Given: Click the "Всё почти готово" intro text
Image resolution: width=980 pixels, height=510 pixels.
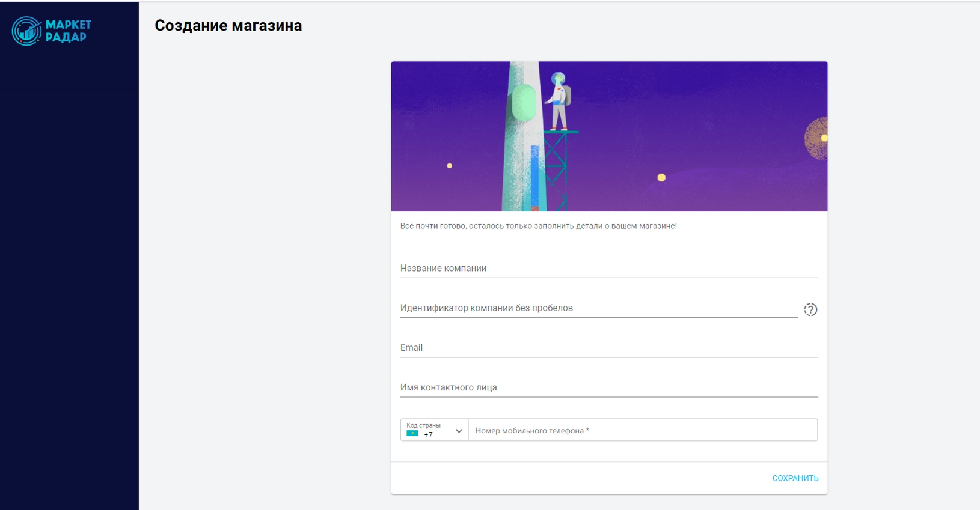Looking at the screenshot, I should tap(538, 226).
